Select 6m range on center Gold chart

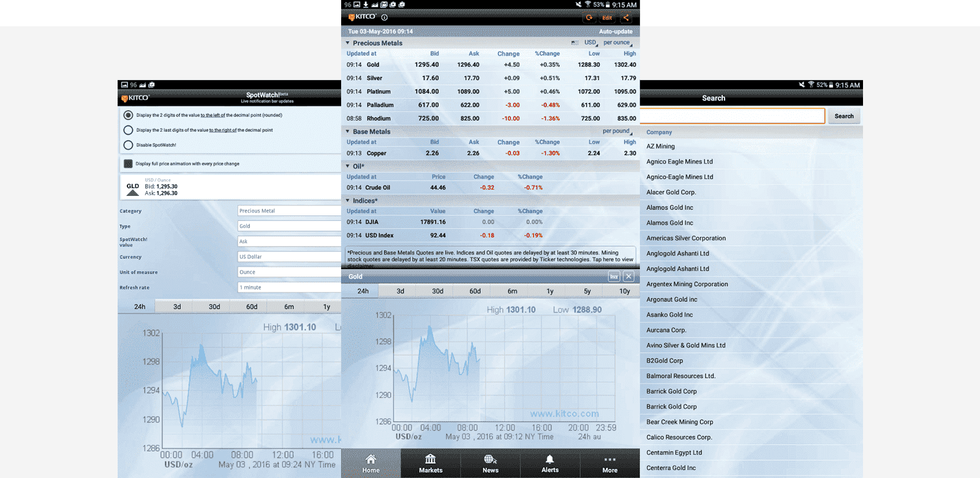512,291
